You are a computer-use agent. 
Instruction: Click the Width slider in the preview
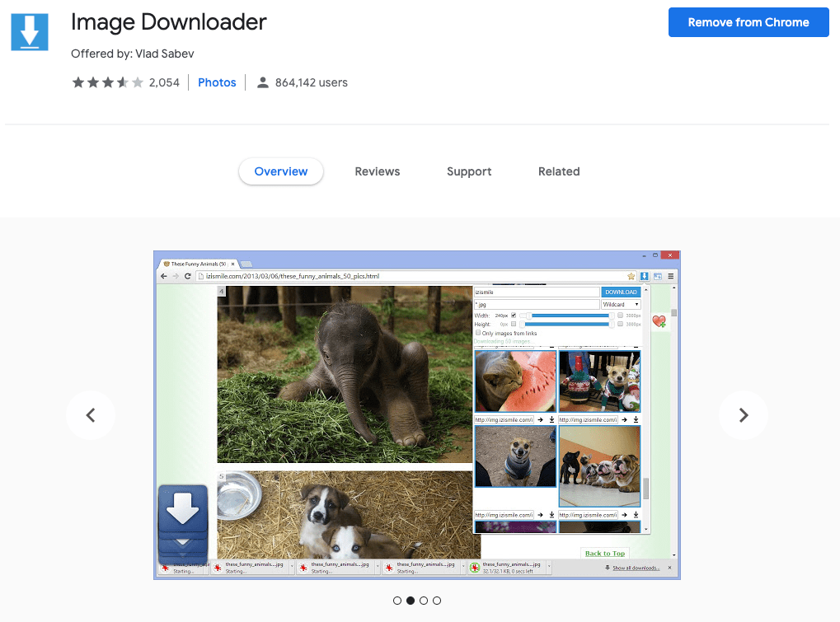(x=569, y=316)
